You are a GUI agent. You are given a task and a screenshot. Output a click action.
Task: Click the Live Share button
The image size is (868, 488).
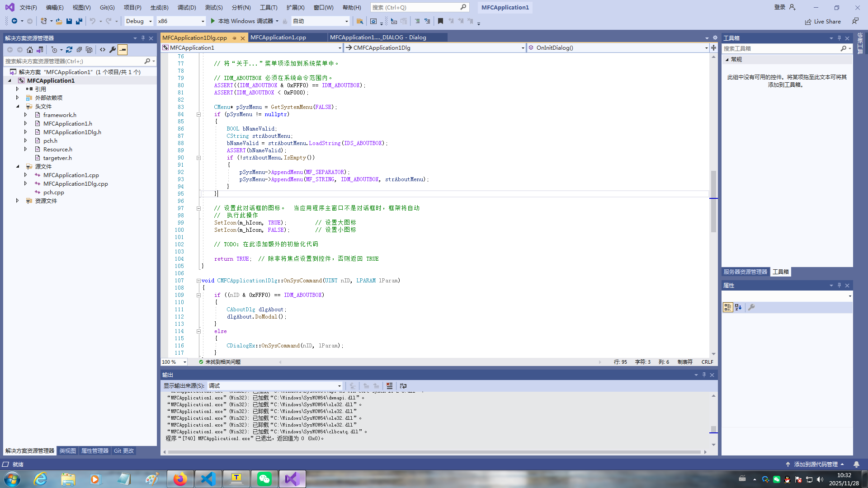pyautogui.click(x=823, y=21)
